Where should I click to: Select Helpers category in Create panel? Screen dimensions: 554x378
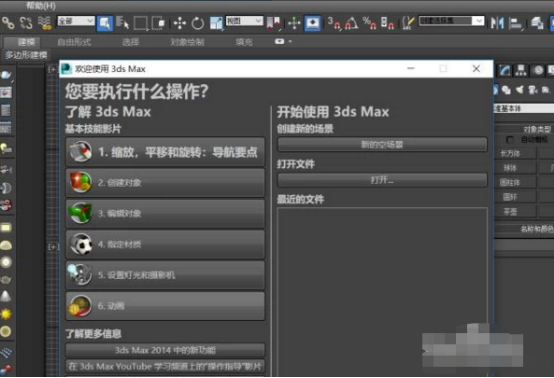coord(546,90)
